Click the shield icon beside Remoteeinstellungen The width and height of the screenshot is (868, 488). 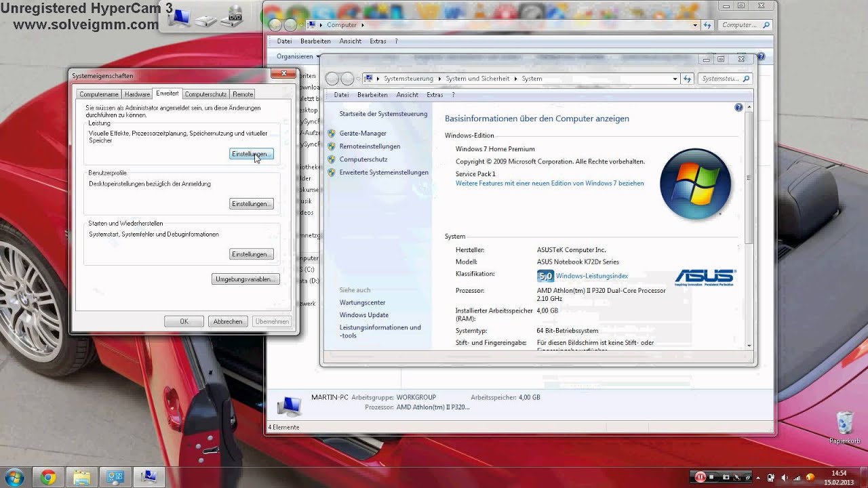(x=332, y=146)
